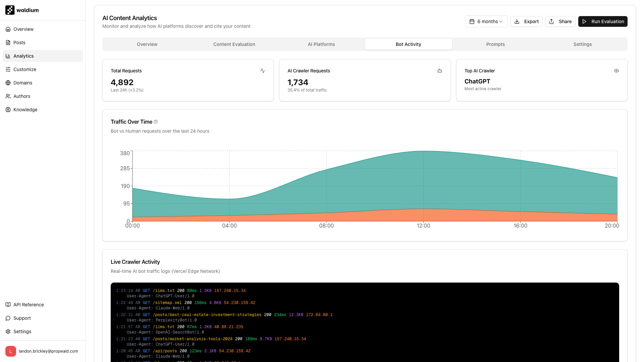Click the 4,892 total requests value
The image size is (644, 362).
[122, 82]
